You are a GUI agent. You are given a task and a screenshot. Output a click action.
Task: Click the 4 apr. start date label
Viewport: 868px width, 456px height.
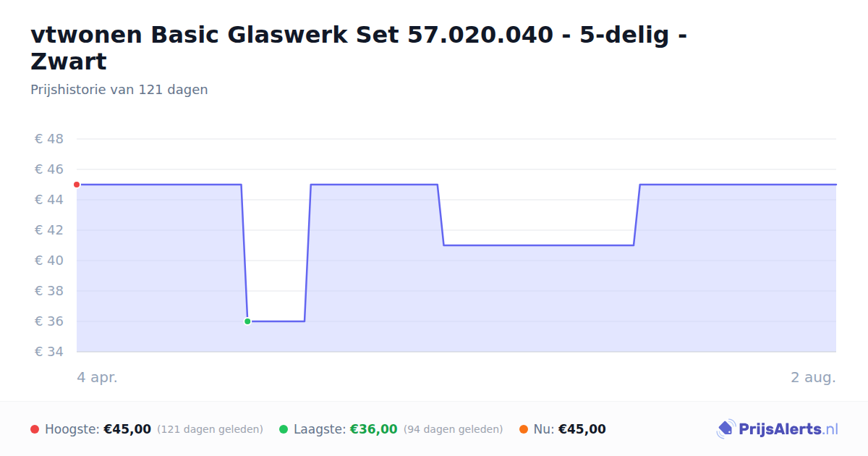(x=97, y=377)
